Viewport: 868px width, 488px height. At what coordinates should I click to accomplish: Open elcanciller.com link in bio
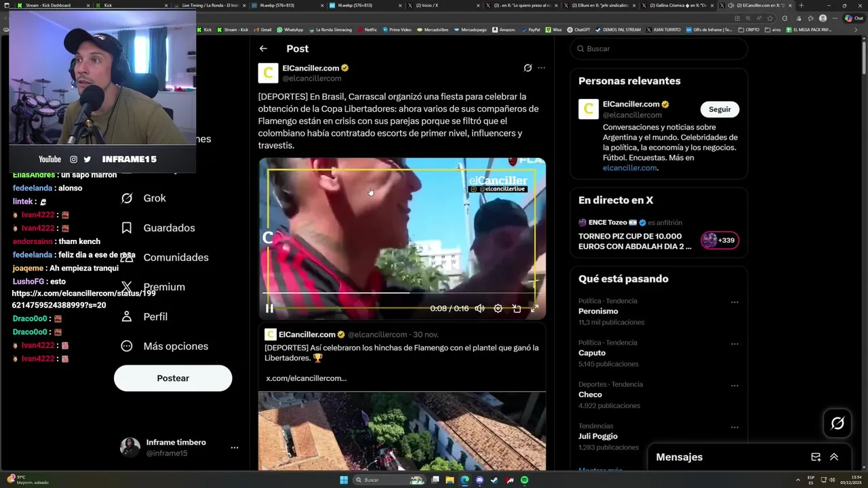click(630, 168)
